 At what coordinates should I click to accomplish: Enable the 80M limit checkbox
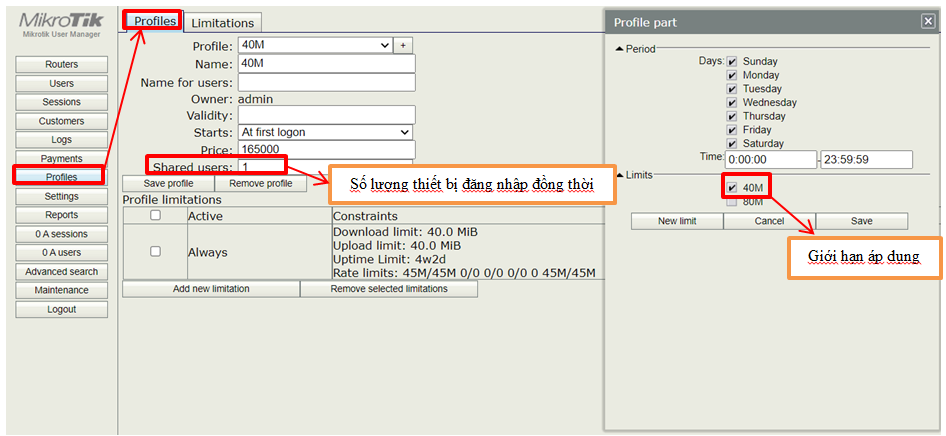pyautogui.click(x=732, y=201)
